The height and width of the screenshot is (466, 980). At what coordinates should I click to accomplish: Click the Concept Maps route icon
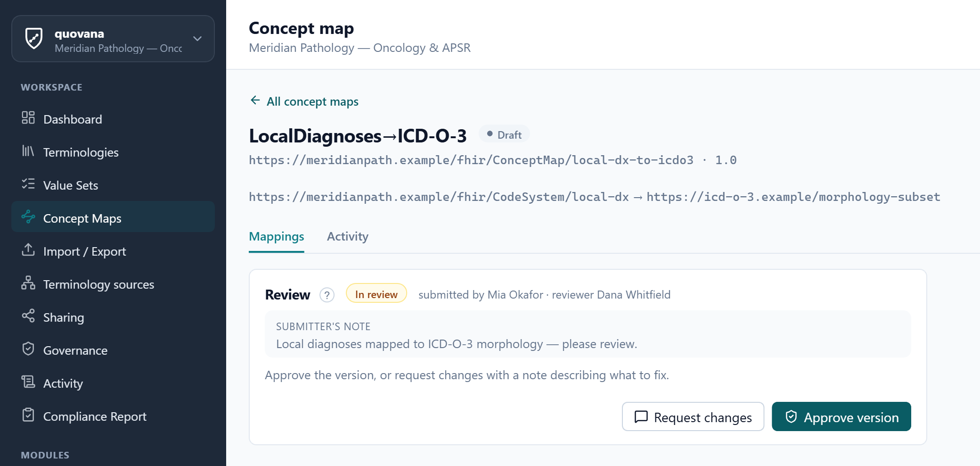tap(28, 216)
